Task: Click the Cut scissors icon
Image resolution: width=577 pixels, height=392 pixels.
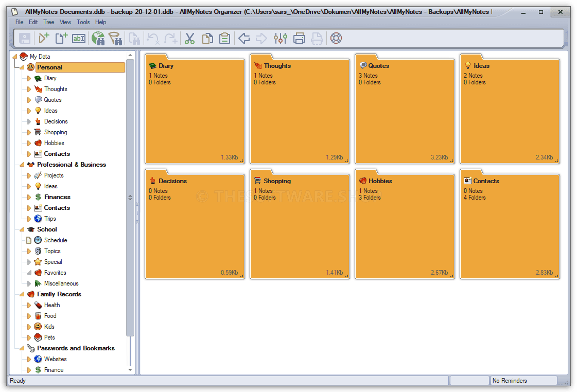Action: pos(189,38)
